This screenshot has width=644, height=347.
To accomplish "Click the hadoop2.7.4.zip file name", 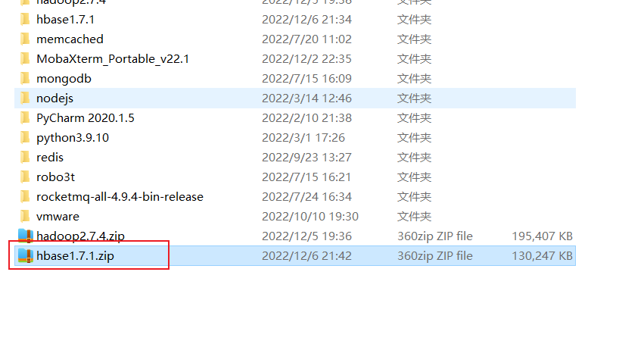I will (80, 236).
